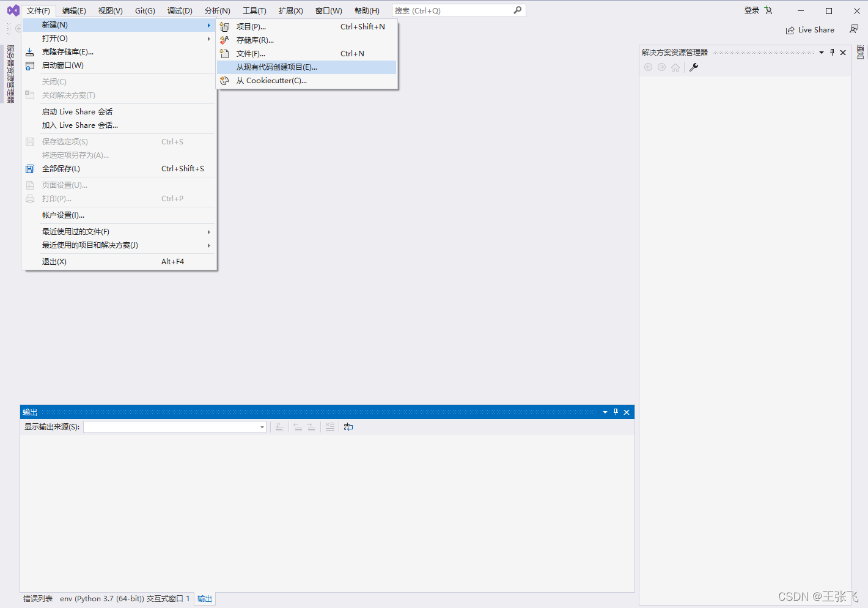Click the Cookiecutter cookie icon
Viewport: 868px width, 608px height.
click(224, 81)
